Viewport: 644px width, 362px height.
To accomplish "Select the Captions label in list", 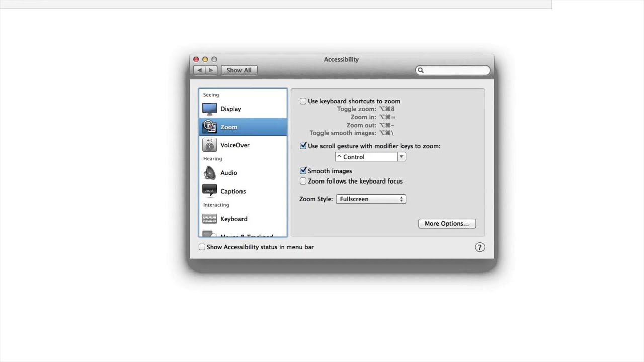I will coord(233,192).
